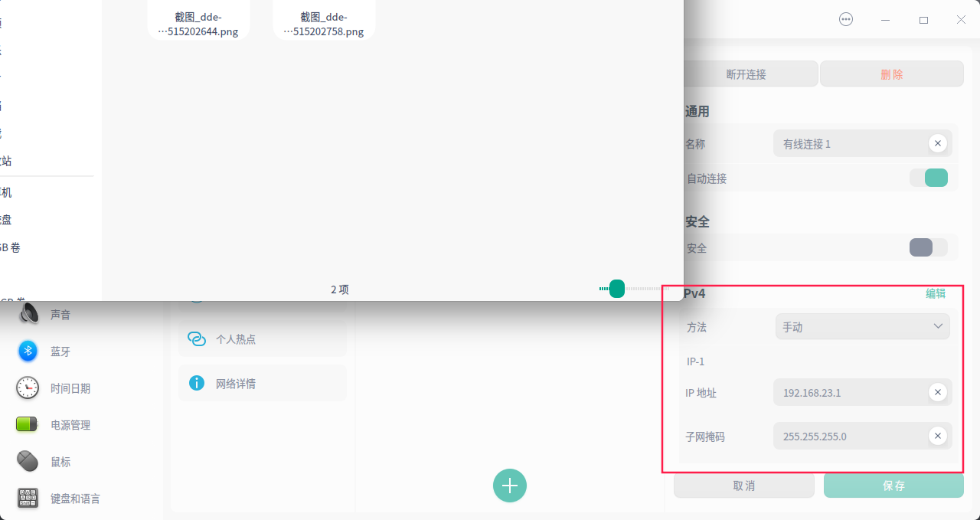Viewport: 980px width, 520px height.
Task: Open the method dropdown showing 手动
Action: (863, 326)
